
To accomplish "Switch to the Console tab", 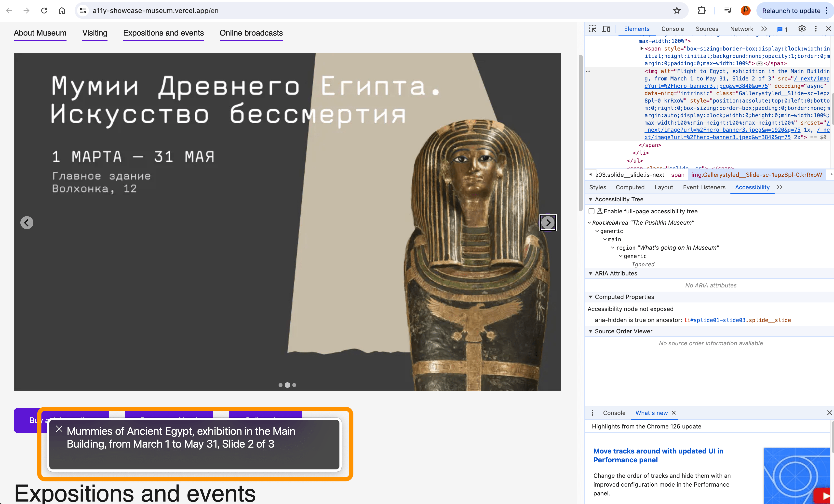I will [x=672, y=29].
